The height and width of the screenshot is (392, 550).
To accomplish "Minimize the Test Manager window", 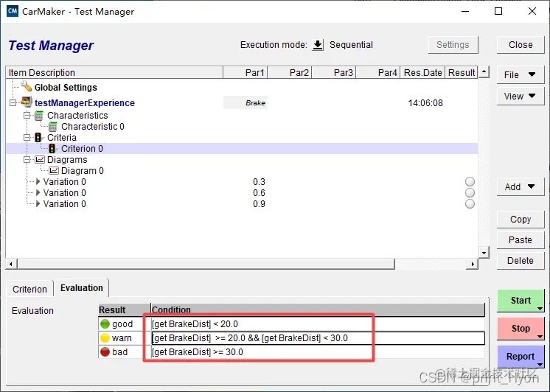I will [465, 11].
